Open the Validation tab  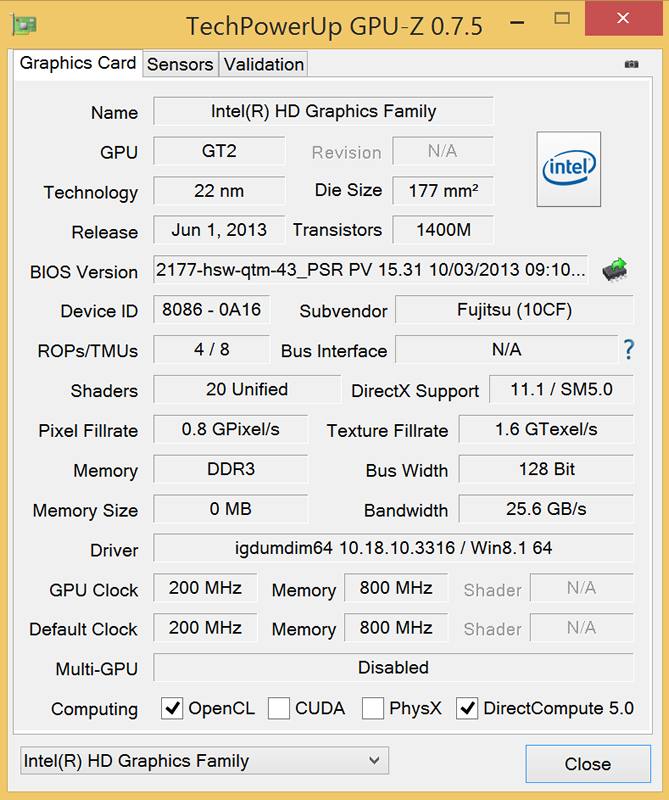[264, 64]
